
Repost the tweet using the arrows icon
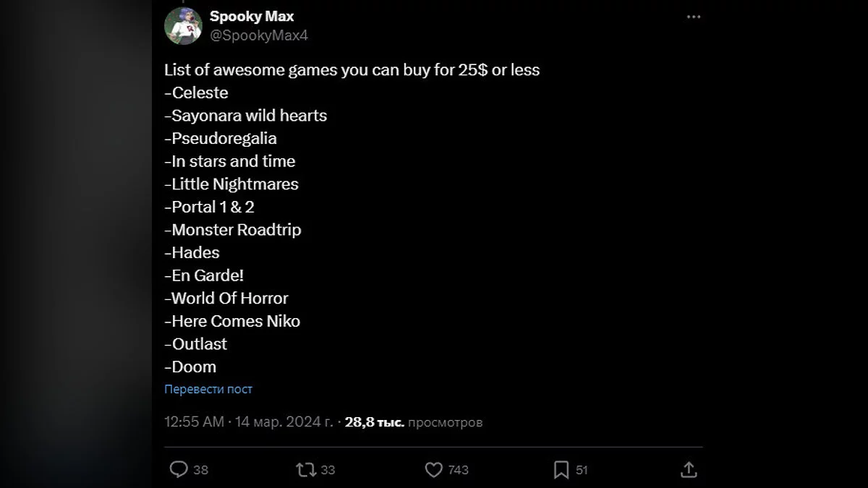(x=306, y=470)
